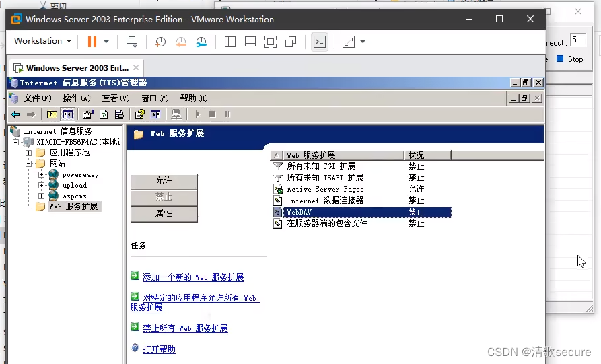Toggle the show/hide console tree button
Screen dimensions: 601x364
pyautogui.click(x=68, y=114)
